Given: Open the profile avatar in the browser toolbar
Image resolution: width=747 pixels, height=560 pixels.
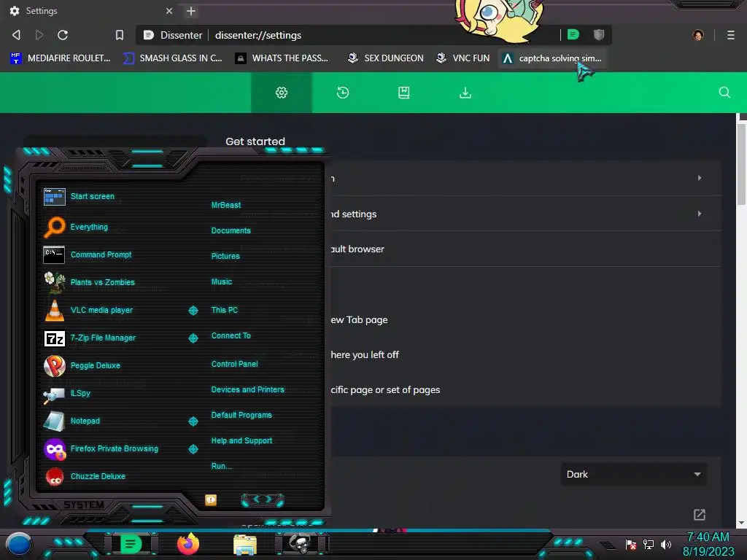Looking at the screenshot, I should 698,35.
